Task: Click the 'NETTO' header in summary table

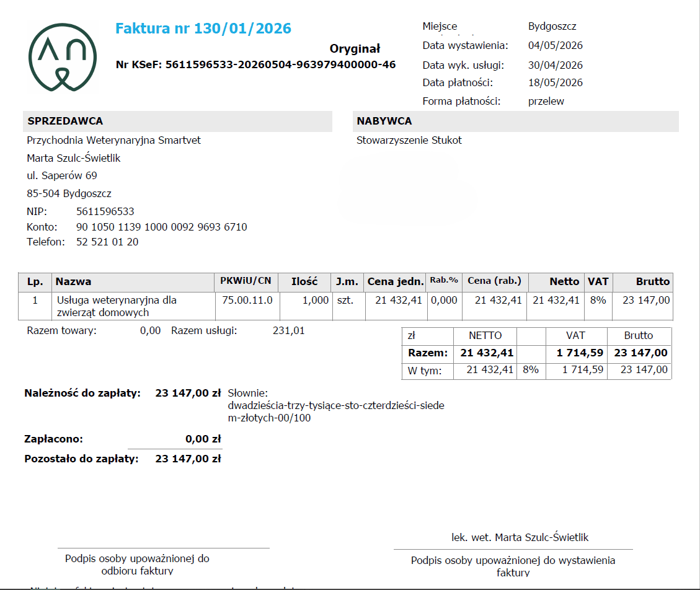Action: tap(485, 336)
